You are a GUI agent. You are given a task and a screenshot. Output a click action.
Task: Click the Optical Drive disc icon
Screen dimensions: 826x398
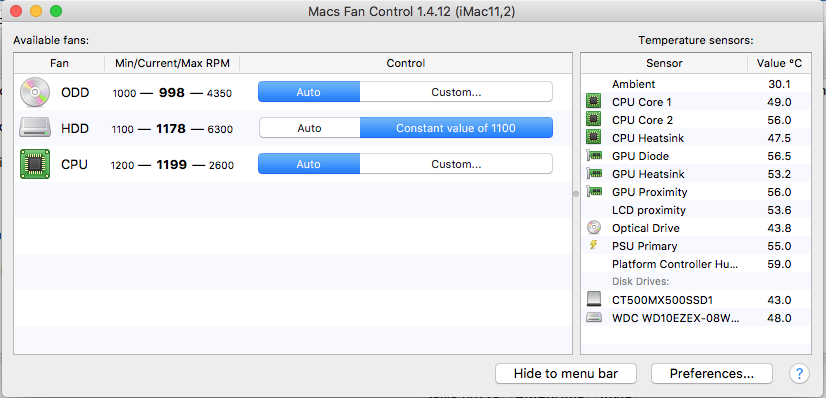[x=594, y=227]
